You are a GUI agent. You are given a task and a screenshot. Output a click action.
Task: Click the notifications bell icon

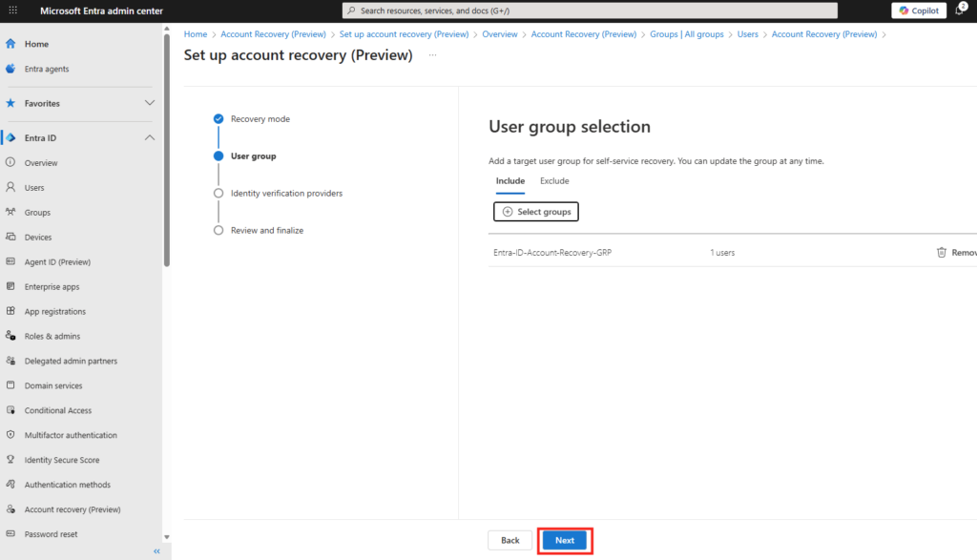959,10
